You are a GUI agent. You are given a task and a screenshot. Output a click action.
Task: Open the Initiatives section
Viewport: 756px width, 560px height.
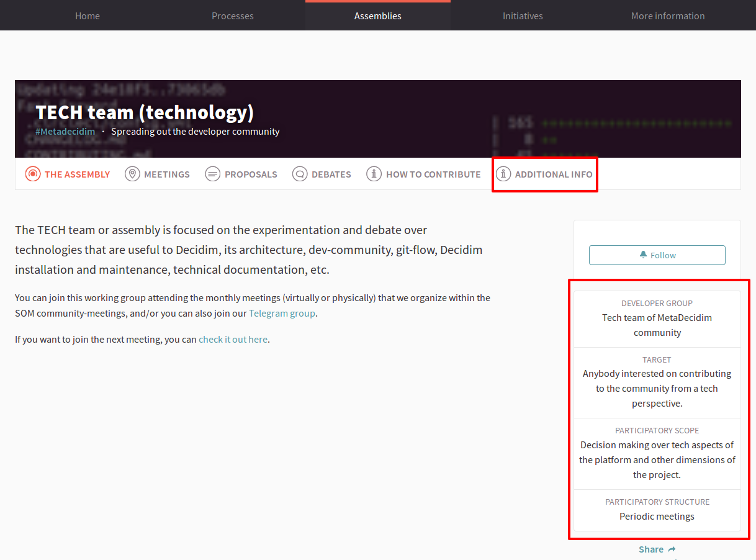point(523,16)
